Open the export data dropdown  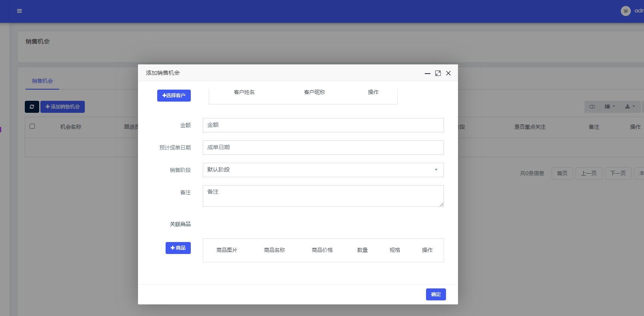630,107
